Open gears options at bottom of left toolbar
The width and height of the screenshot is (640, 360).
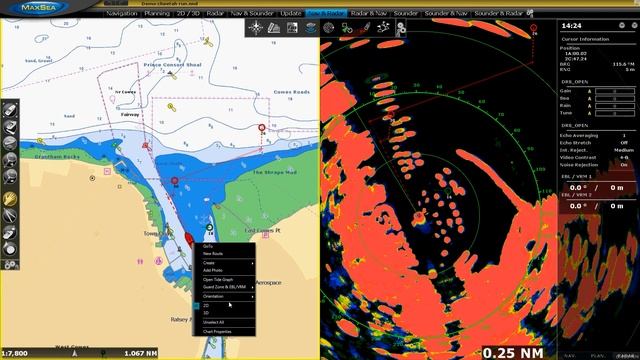(10, 265)
